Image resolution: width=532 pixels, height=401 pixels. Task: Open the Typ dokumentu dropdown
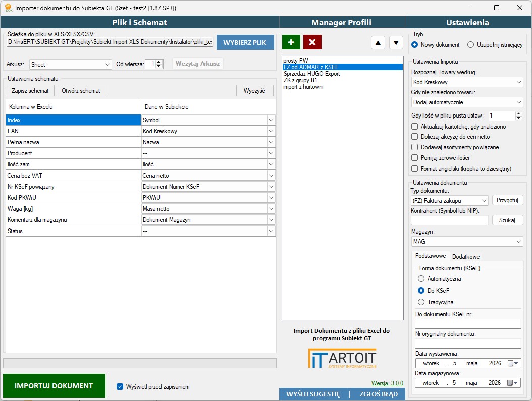click(450, 201)
